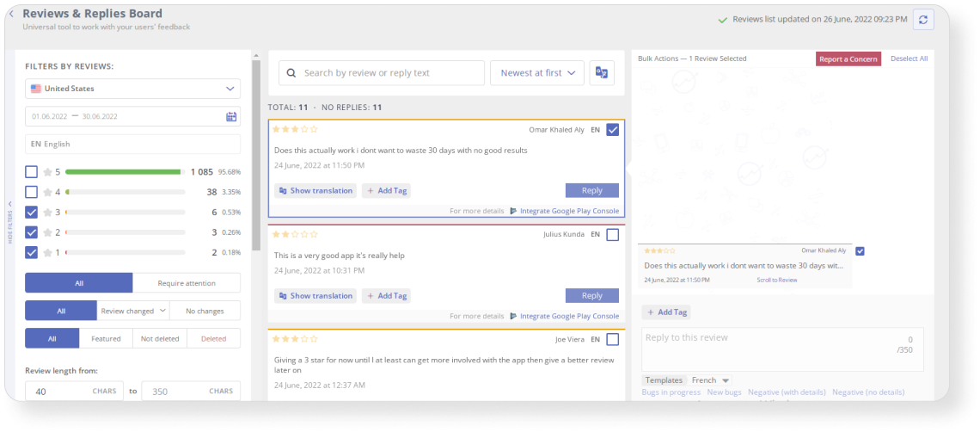
Task: Open the United States country dropdown
Action: click(x=132, y=89)
